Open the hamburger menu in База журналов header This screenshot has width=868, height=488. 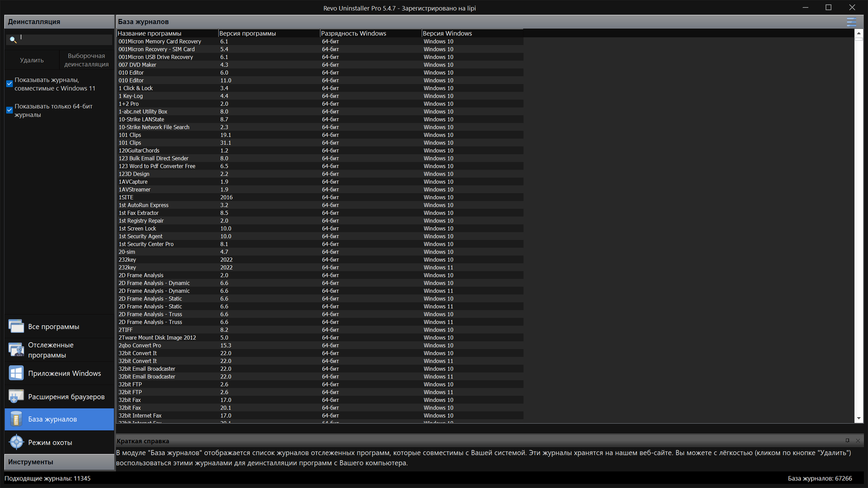click(x=851, y=22)
